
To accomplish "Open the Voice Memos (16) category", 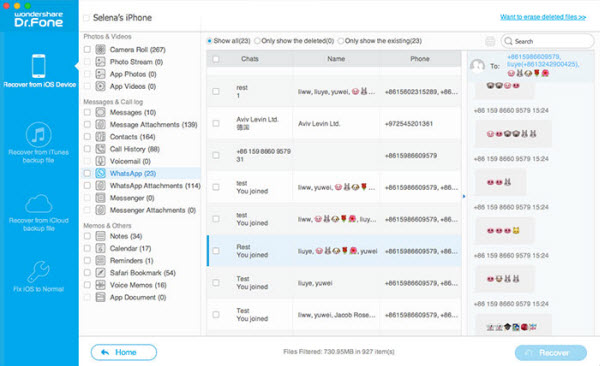I will (138, 285).
